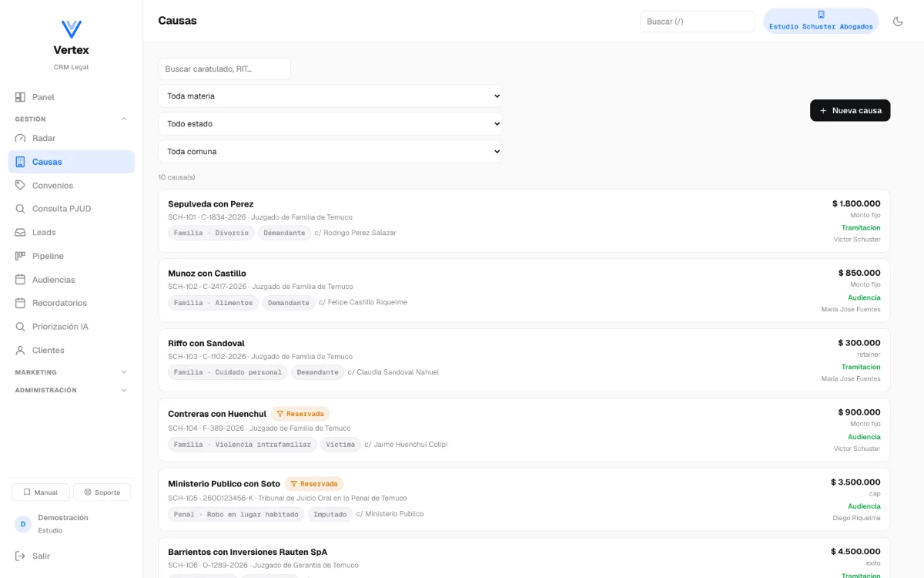Click filter icon on Contreras con Huenchul Reservada badge
This screenshot has width=924, height=578.
(280, 414)
